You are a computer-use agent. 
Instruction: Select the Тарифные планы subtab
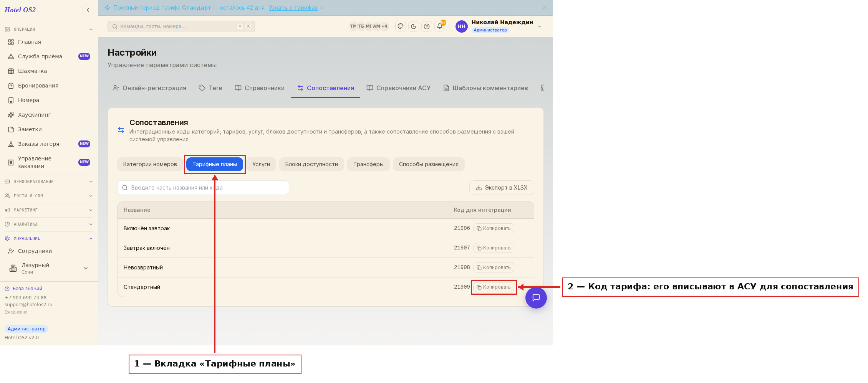pyautogui.click(x=215, y=164)
